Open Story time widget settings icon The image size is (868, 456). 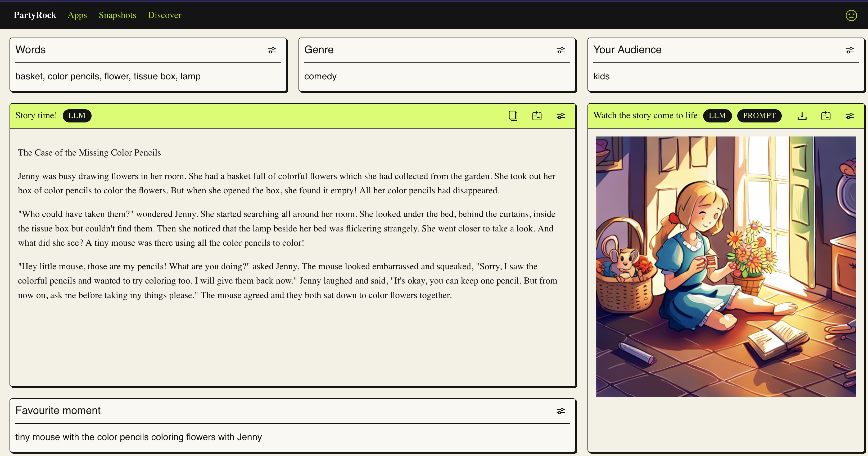pos(560,116)
